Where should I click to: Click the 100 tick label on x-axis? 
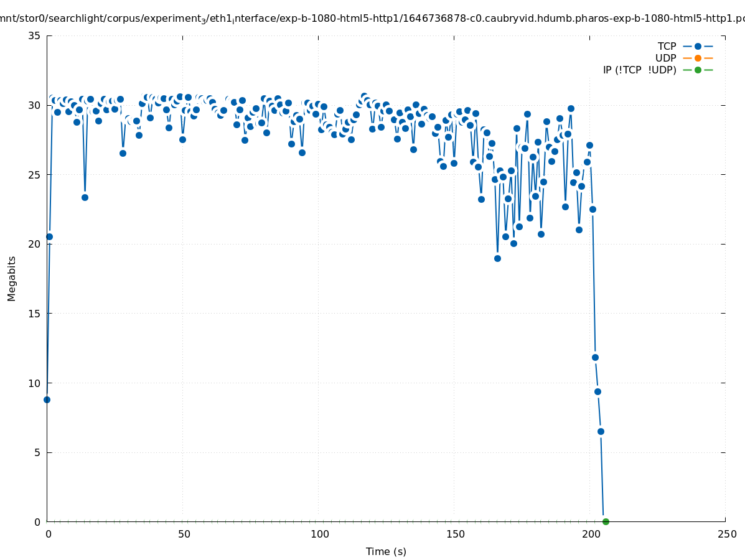(319, 534)
